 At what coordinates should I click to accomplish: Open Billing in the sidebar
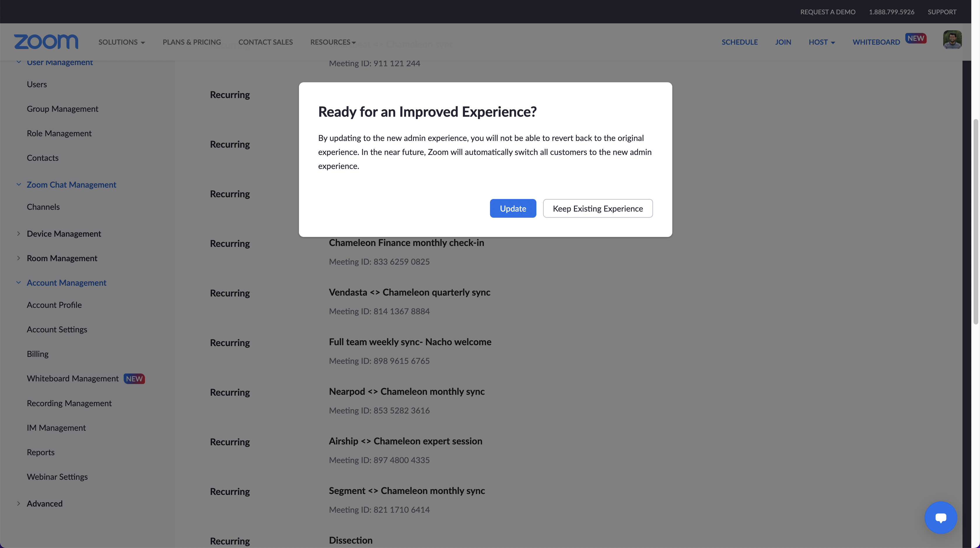(37, 354)
